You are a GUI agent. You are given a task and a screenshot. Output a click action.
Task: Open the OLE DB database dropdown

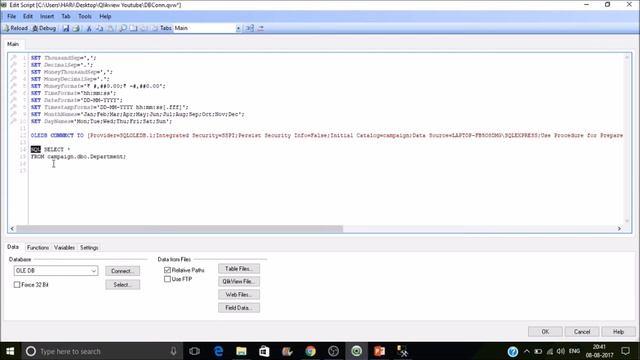[x=56, y=271]
